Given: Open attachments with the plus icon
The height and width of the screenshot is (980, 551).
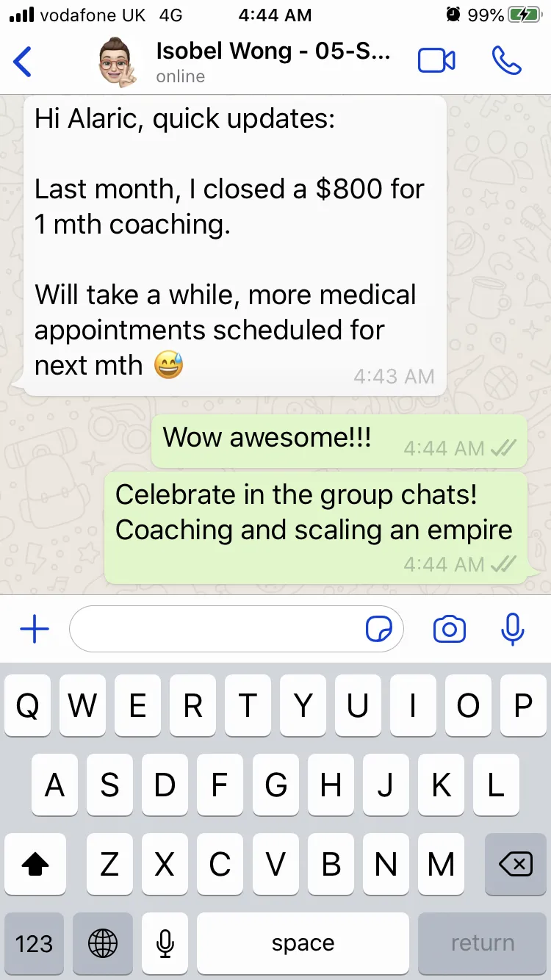Looking at the screenshot, I should (34, 630).
